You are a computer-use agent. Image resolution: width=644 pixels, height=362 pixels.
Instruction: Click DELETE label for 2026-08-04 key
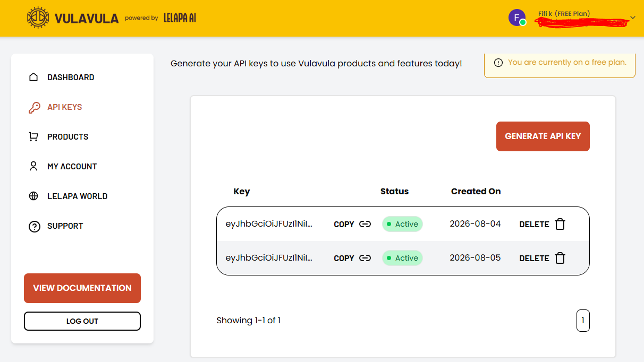pyautogui.click(x=534, y=225)
